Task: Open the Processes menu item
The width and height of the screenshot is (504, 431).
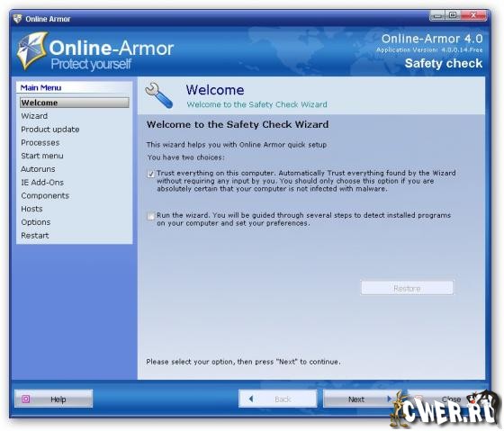Action: (40, 142)
